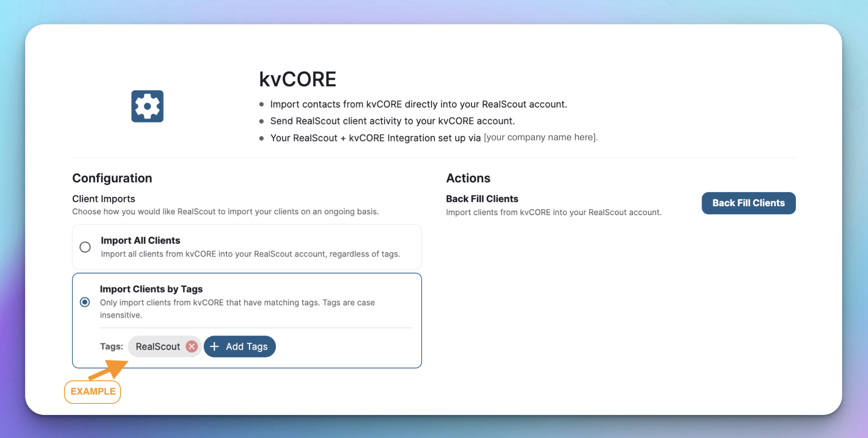Click '[your company name here]' placeholder text
The image size is (868, 438).
(x=541, y=137)
